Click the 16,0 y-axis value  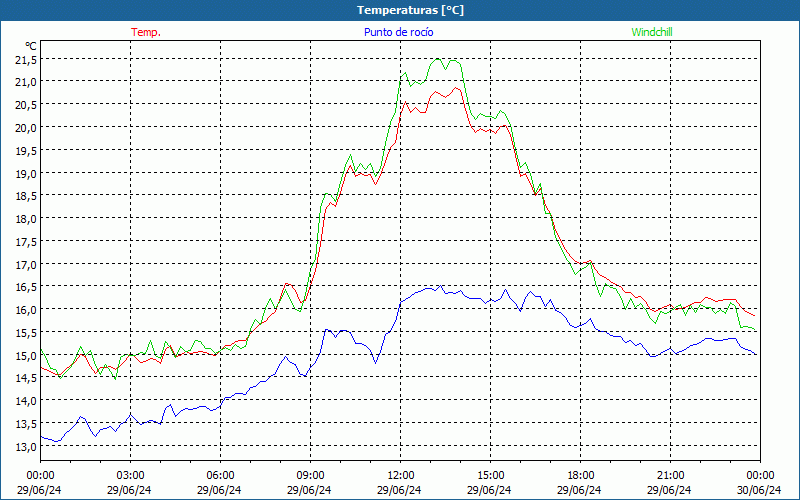coord(26,310)
